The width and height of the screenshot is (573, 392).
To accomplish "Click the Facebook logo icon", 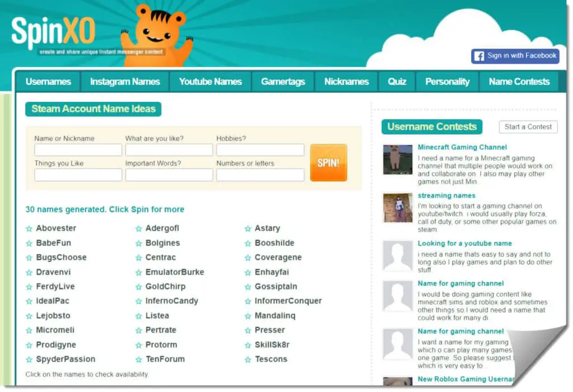I will (479, 56).
